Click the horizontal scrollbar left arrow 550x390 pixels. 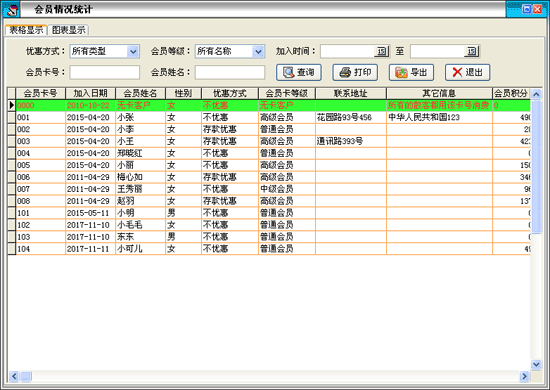(14, 376)
